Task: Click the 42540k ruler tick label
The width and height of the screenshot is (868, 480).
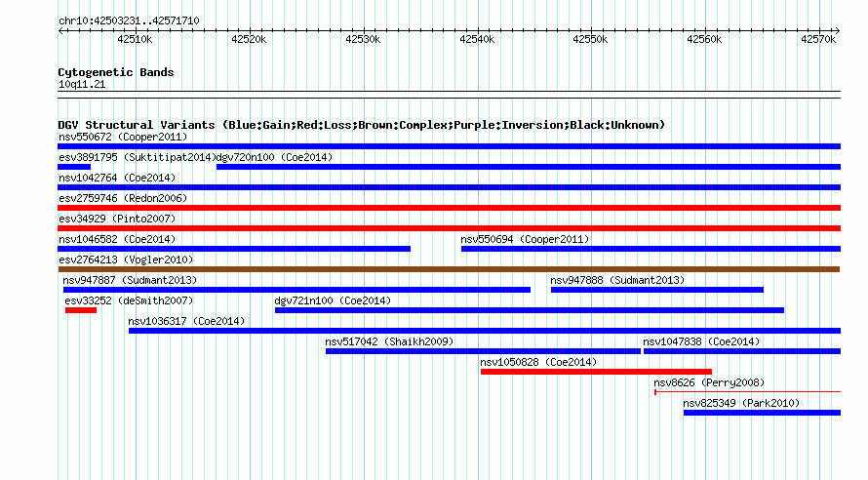Action: [x=477, y=39]
